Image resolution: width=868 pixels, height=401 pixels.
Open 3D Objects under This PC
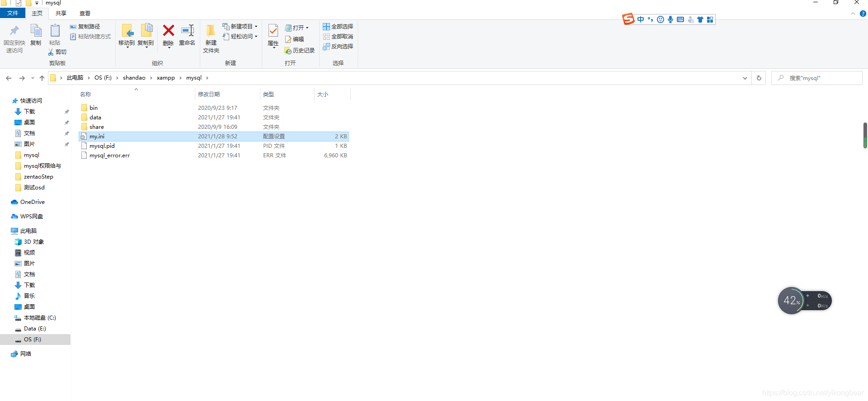29,242
